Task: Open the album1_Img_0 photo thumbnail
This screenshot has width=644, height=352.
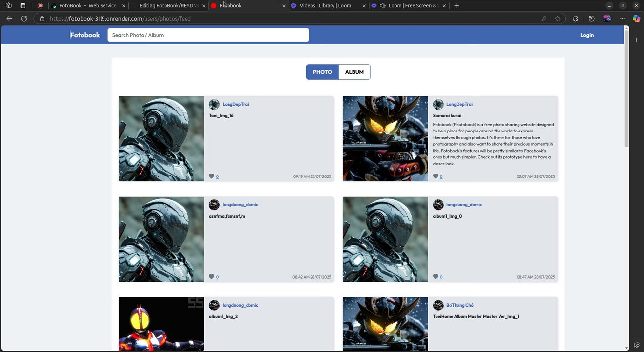Action: [385, 239]
